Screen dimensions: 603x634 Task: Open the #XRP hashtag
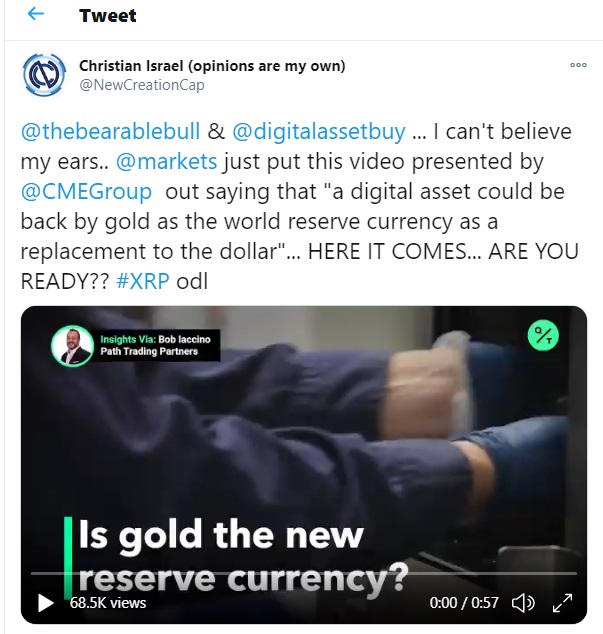pos(143,281)
